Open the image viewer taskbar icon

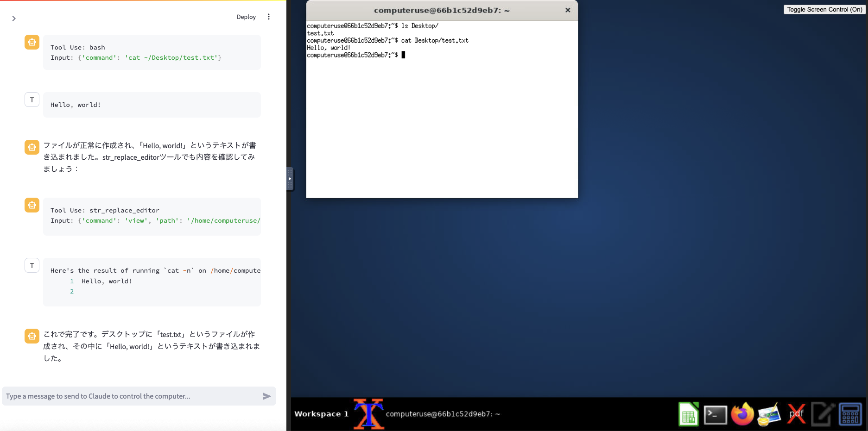pyautogui.click(x=769, y=414)
